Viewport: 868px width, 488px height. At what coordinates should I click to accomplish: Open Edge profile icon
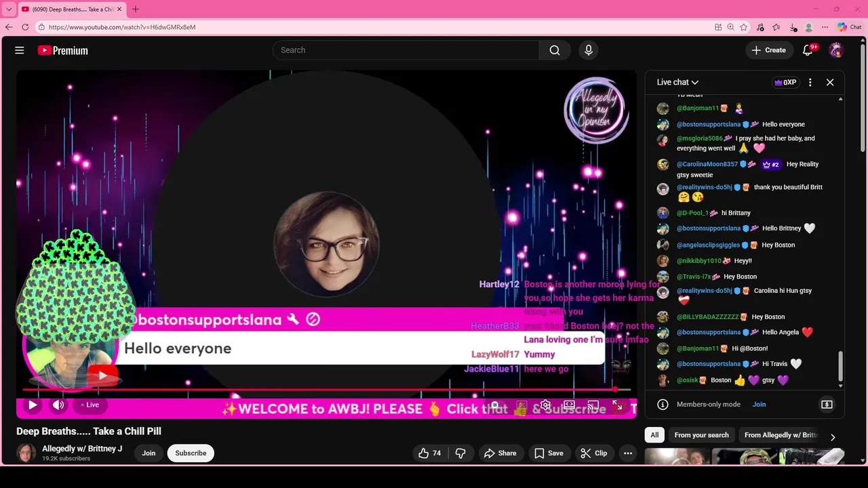808,27
